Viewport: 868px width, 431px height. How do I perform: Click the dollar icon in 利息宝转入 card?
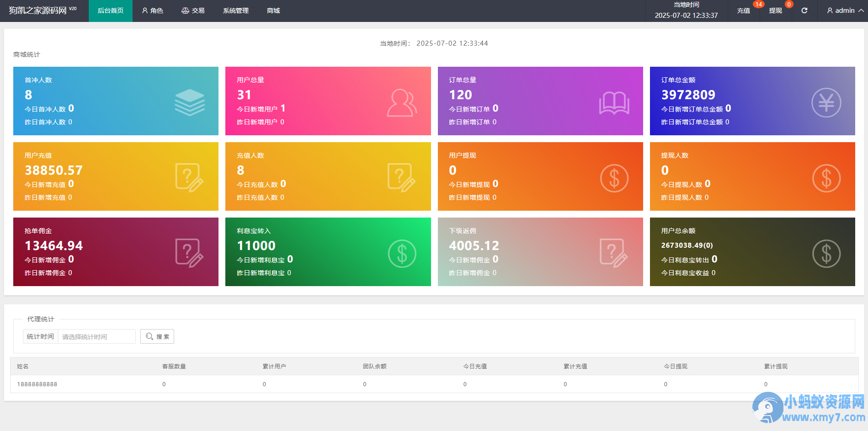[x=402, y=254]
